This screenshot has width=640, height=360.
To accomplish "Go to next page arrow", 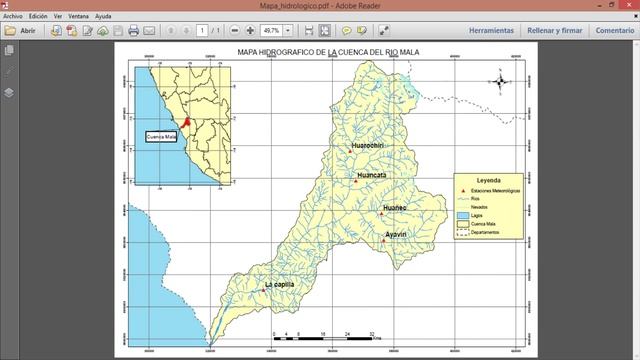I will coord(186,31).
